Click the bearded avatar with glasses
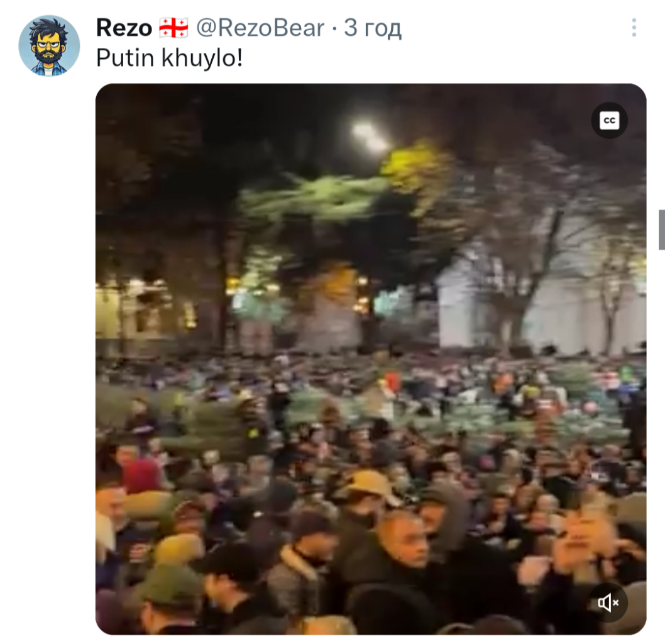Screen dimensions: 665x644 tap(49, 46)
